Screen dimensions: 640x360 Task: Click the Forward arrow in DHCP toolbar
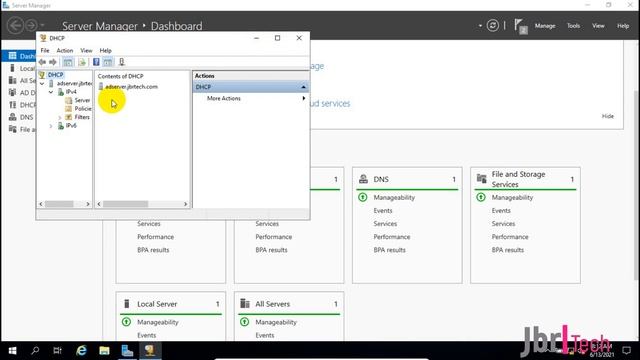53,62
